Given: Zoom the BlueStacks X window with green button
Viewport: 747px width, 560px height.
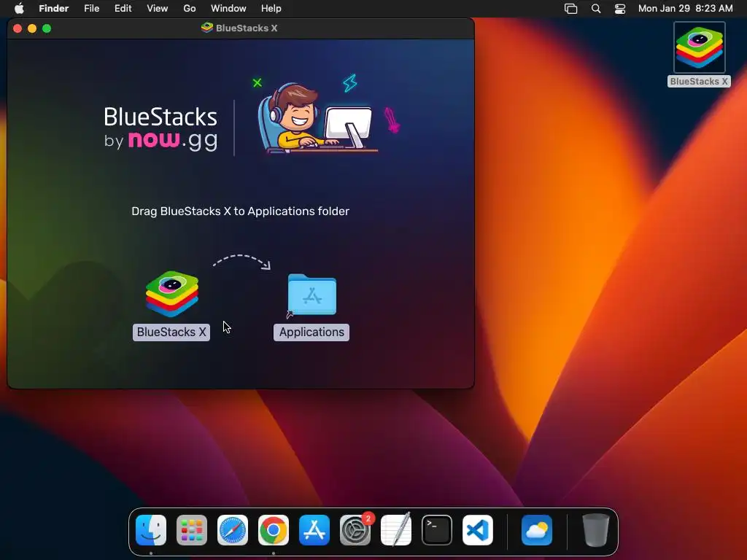Looking at the screenshot, I should click(47, 28).
